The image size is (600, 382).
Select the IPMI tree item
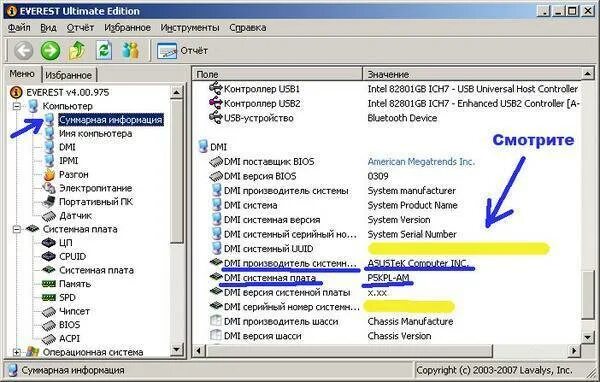68,161
